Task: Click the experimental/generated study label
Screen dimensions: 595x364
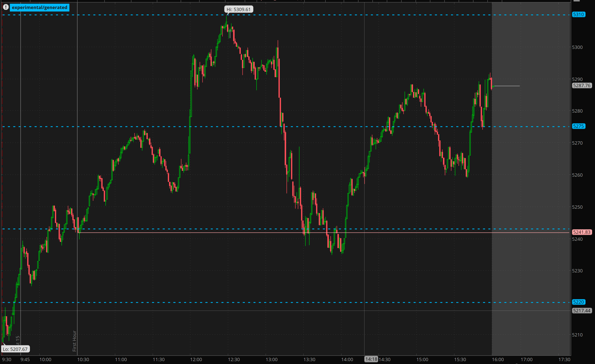Action: [x=40, y=7]
